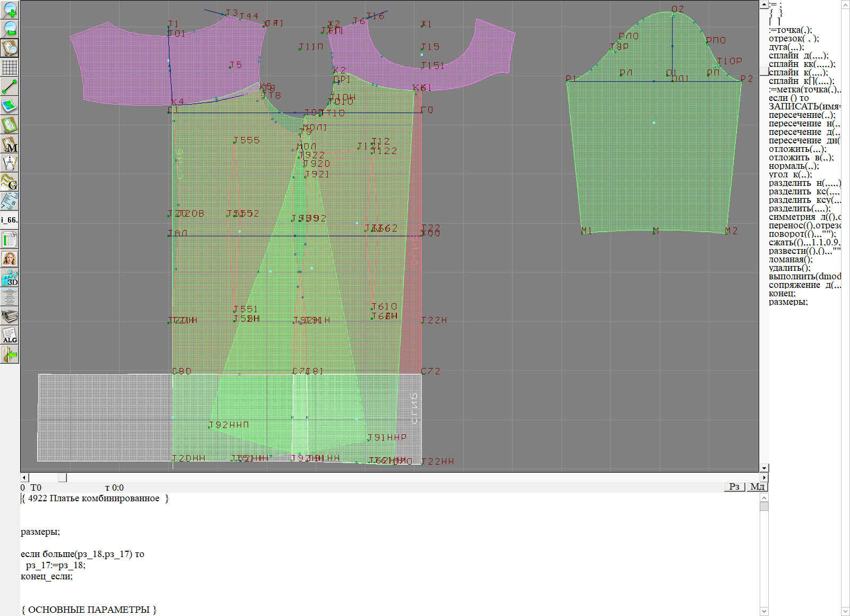The image size is (850, 616).
Task: Click the pattern with letter M icon
Action: (10, 144)
